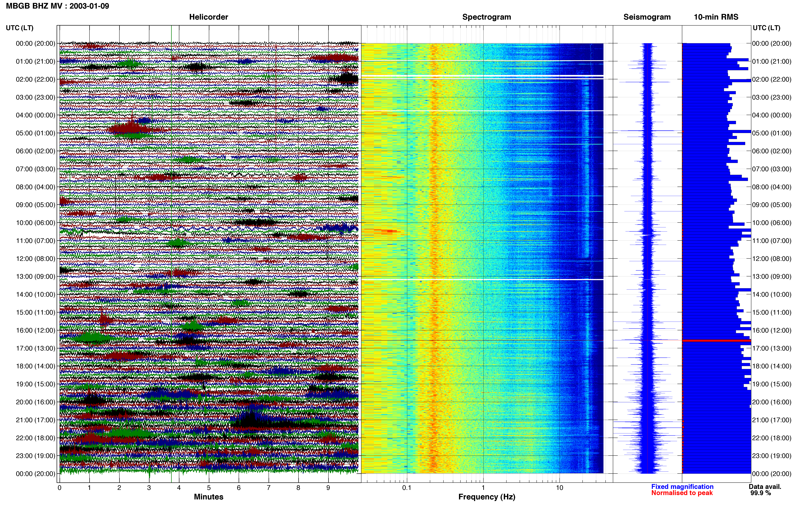This screenshot has width=812, height=508.
Task: Select the 'Spectrogram' panel heading
Action: point(487,17)
